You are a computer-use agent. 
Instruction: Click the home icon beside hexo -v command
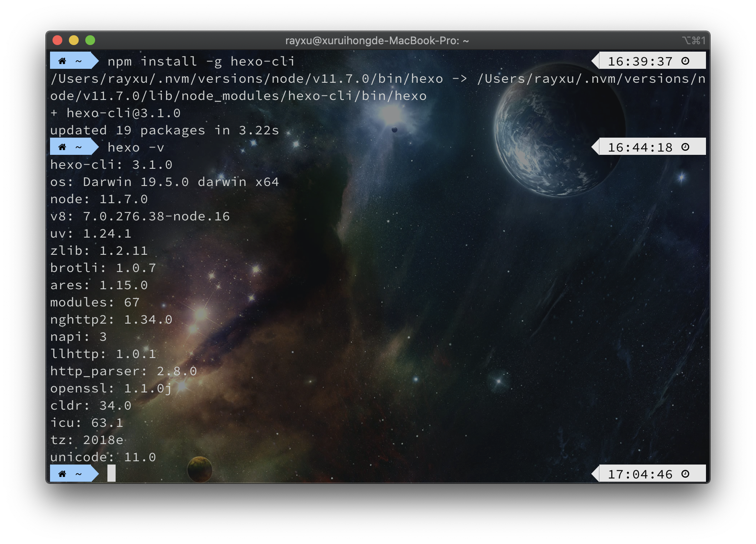(x=62, y=147)
